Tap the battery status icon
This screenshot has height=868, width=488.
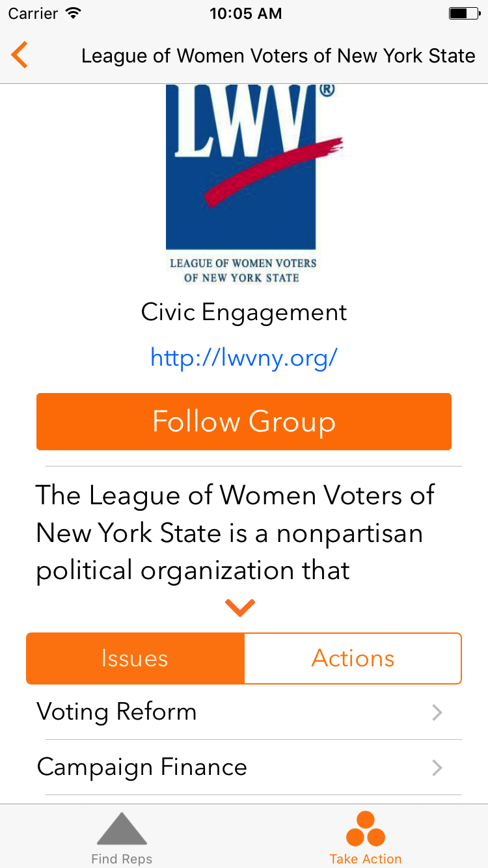464,13
